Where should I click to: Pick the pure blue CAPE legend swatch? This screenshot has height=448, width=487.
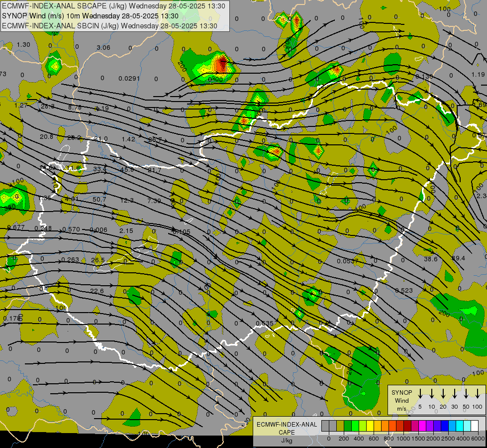(445, 426)
